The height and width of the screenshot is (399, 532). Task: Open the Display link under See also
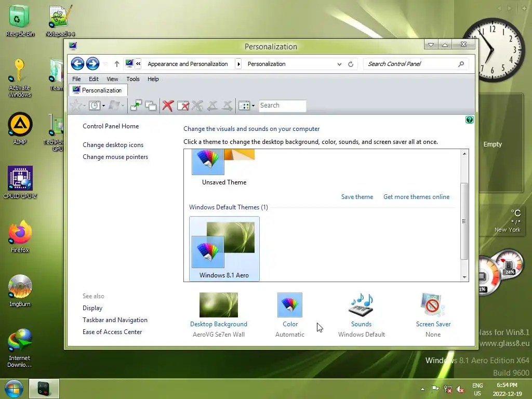click(x=92, y=308)
